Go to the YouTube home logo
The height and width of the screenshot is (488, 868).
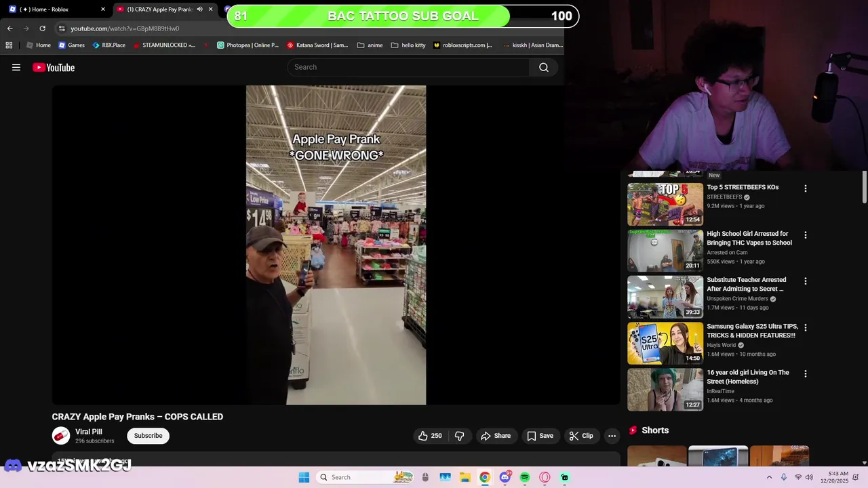click(x=54, y=67)
